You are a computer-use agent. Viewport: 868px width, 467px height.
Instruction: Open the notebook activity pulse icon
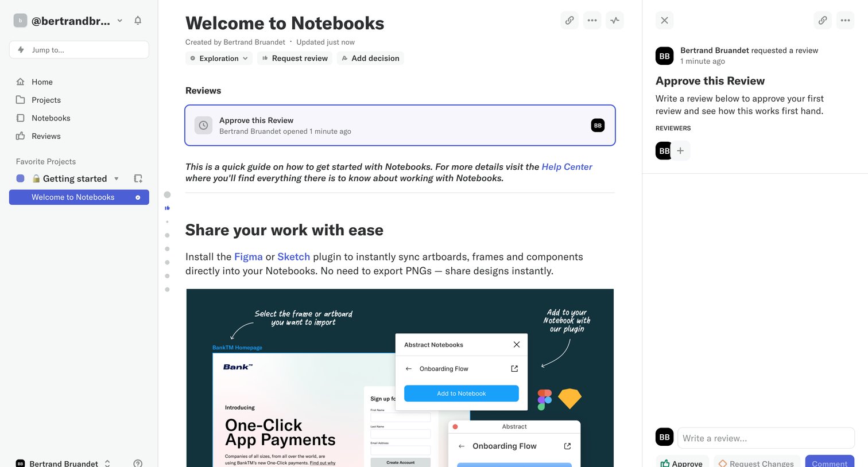pos(615,21)
